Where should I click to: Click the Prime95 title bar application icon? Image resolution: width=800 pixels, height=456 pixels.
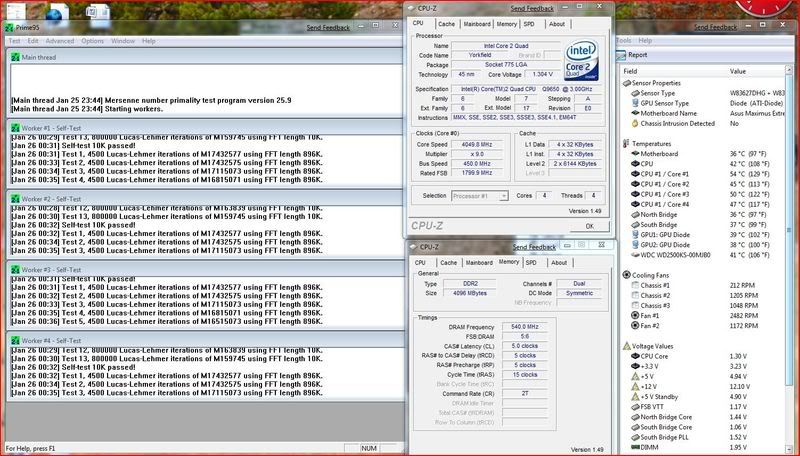click(x=9, y=28)
